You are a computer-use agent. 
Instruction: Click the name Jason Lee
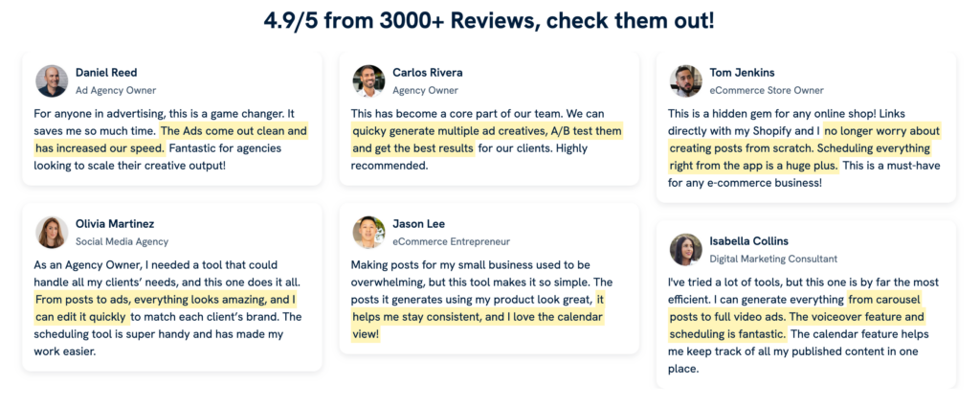[419, 224]
